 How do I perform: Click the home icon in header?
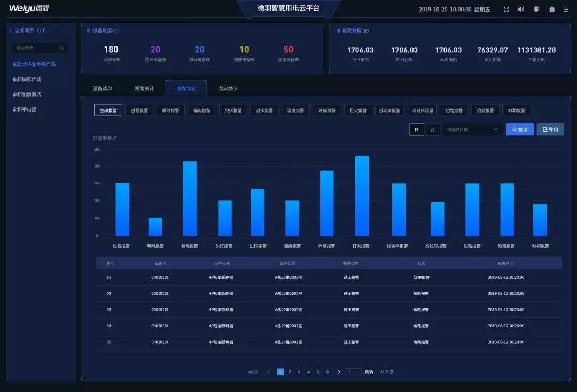[551, 9]
